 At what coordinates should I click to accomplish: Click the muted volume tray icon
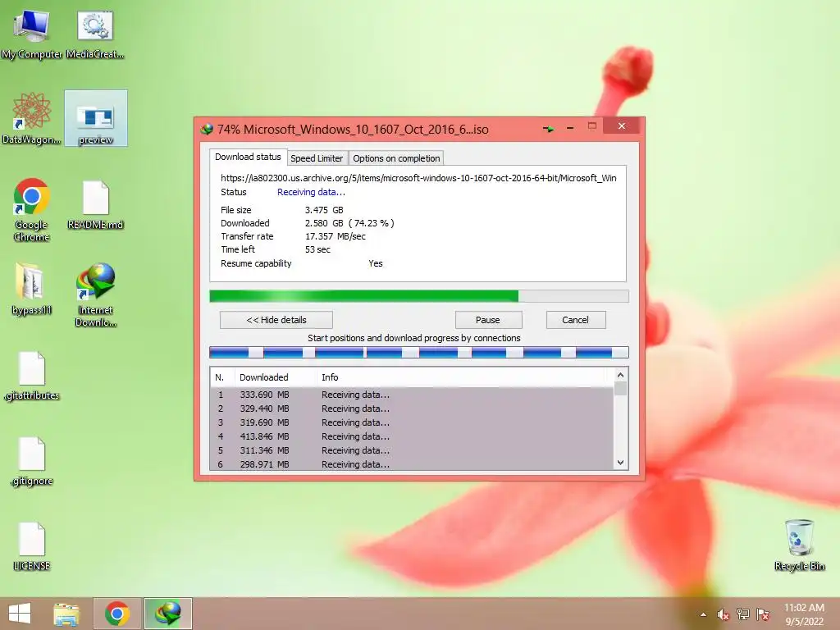[x=724, y=614]
